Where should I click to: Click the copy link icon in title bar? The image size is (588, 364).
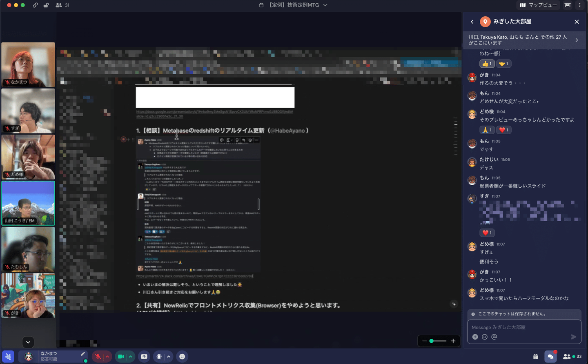pyautogui.click(x=35, y=5)
